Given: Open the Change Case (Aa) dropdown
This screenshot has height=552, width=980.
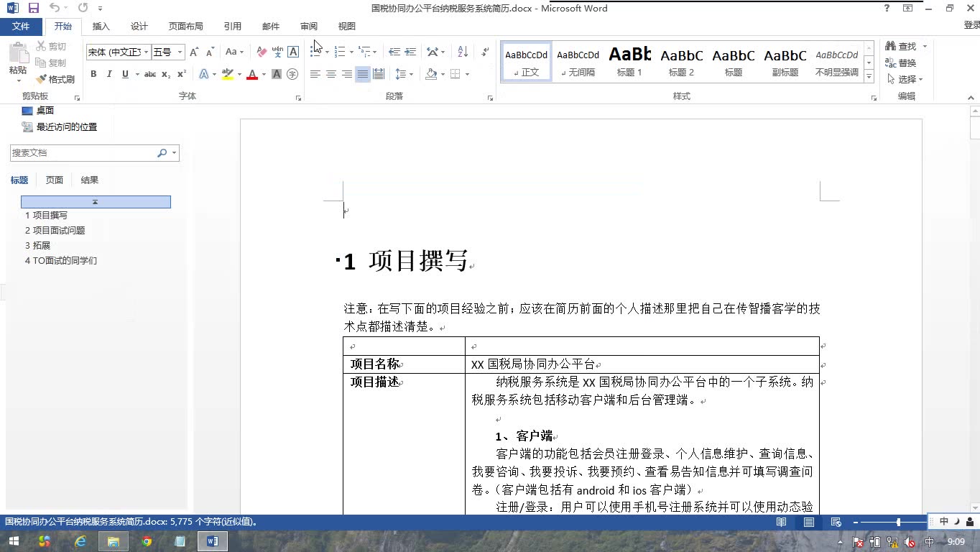Looking at the screenshot, I should coord(234,52).
